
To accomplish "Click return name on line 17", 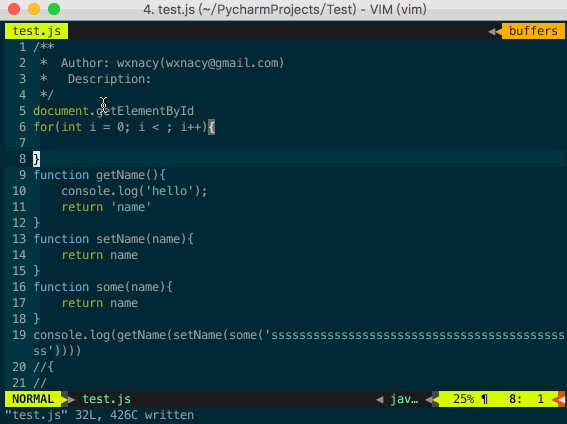I will pos(99,303).
